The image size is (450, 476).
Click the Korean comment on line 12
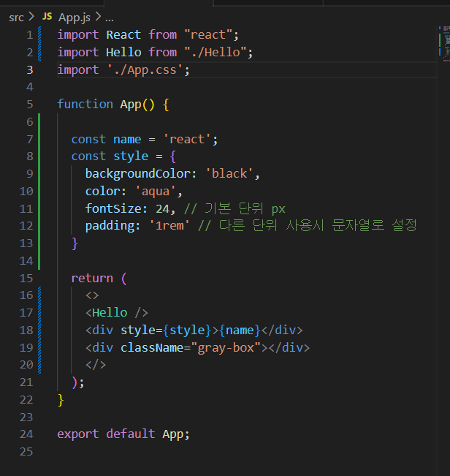pyautogui.click(x=308, y=225)
